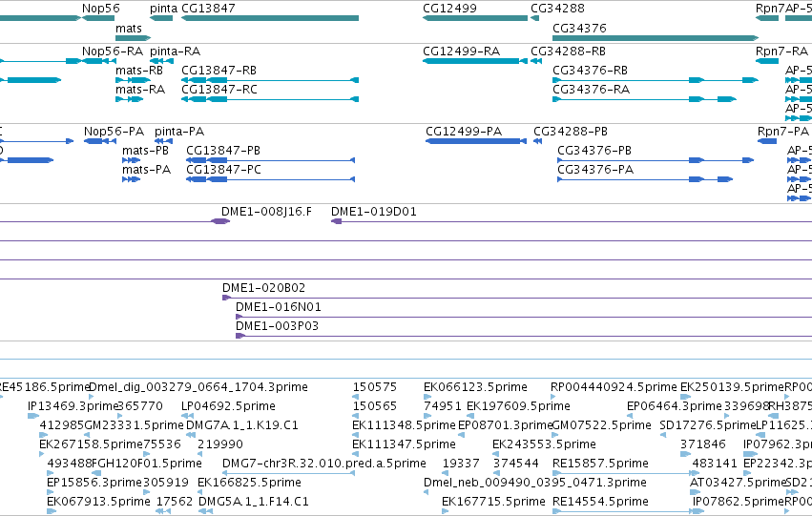Select the DME1-008J16.F BAC label
This screenshot has height=516, width=812.
(x=266, y=212)
